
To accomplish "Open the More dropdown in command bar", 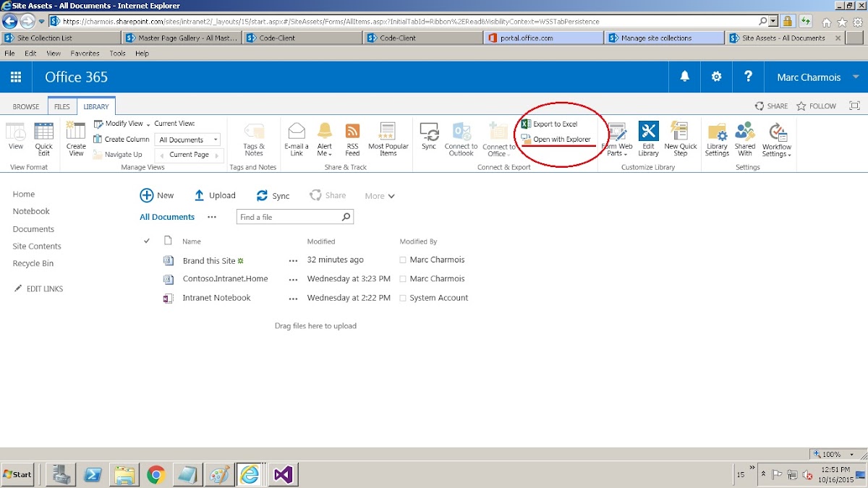I will (x=380, y=196).
